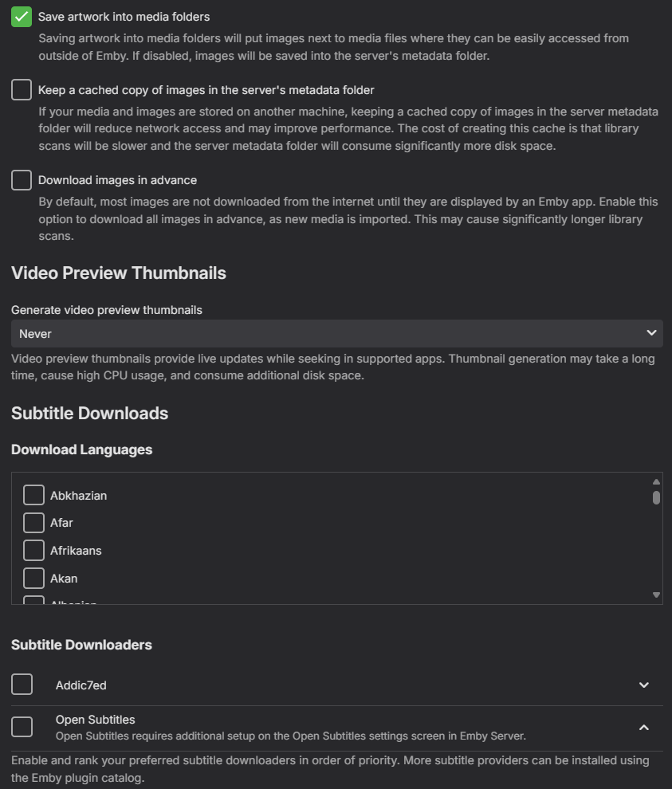The height and width of the screenshot is (789, 672).
Task: Click the language list scroll up arrow
Action: click(x=656, y=482)
